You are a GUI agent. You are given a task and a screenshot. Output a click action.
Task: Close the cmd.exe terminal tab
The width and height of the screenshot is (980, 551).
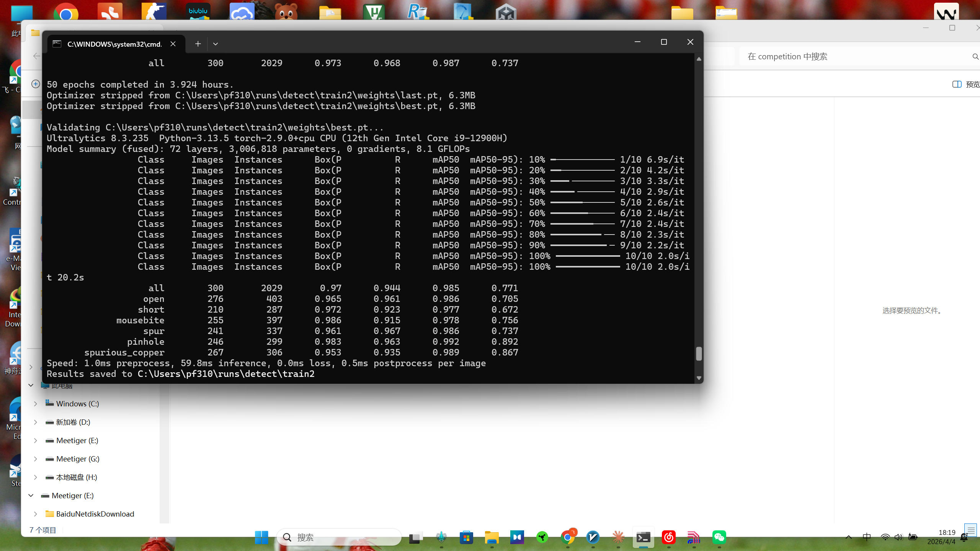click(173, 44)
